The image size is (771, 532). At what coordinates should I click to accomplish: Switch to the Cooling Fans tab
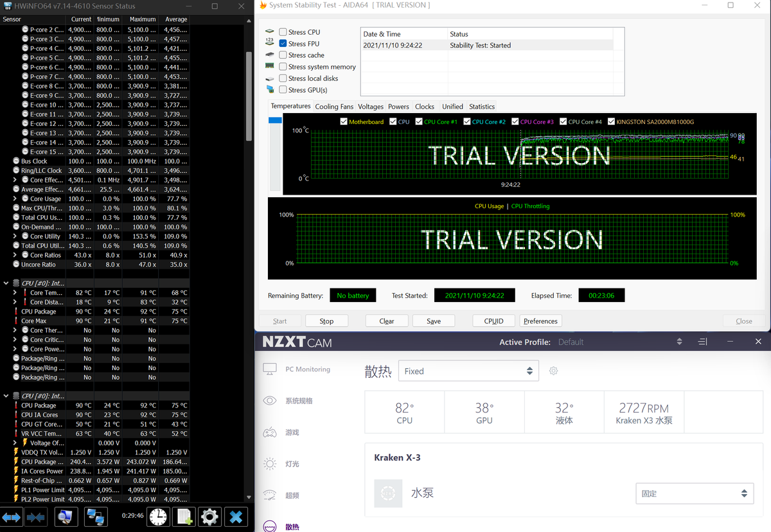[334, 107]
